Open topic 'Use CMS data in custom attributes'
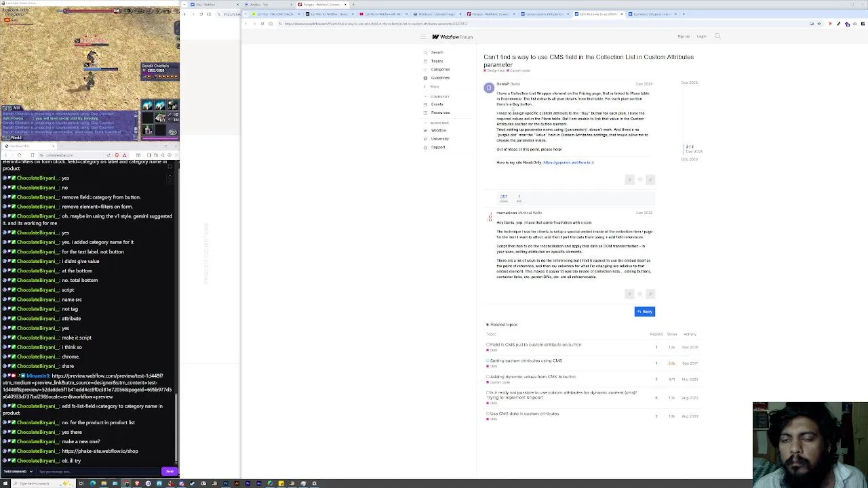 click(524, 413)
